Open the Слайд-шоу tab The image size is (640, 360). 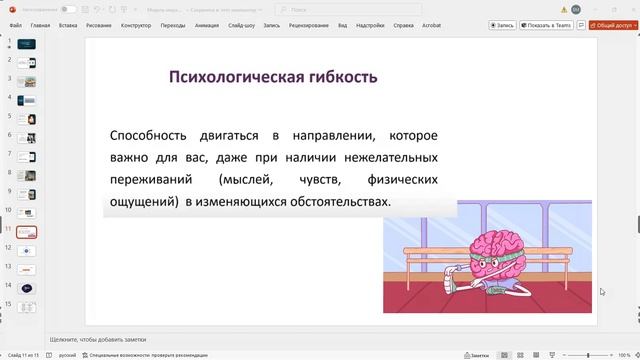pos(241,25)
